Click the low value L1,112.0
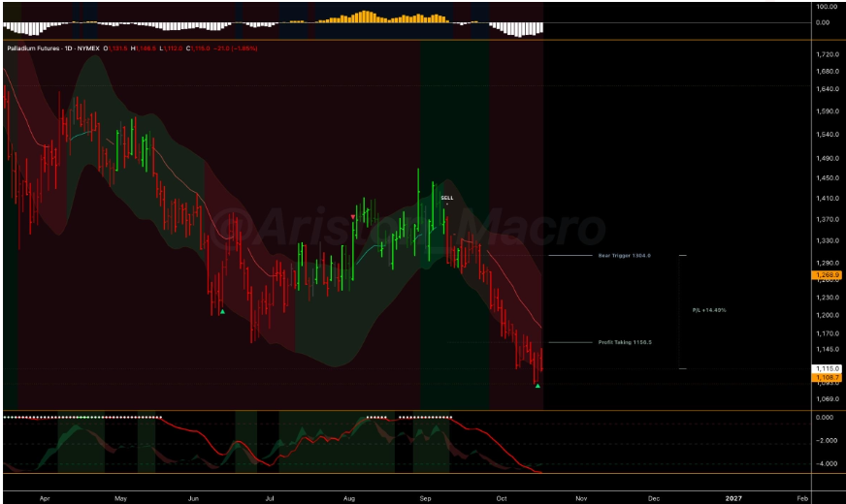 click(x=171, y=48)
